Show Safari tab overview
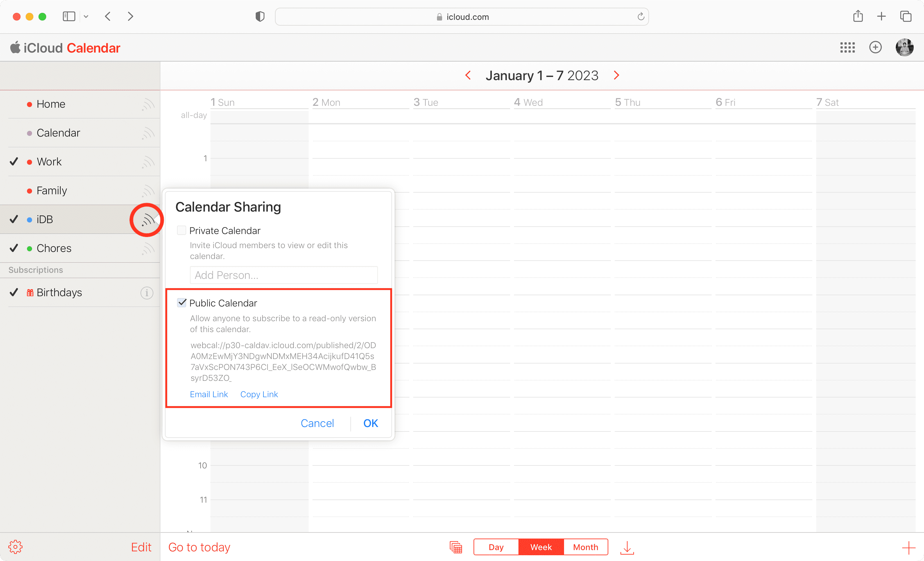Image resolution: width=924 pixels, height=561 pixels. click(x=906, y=16)
